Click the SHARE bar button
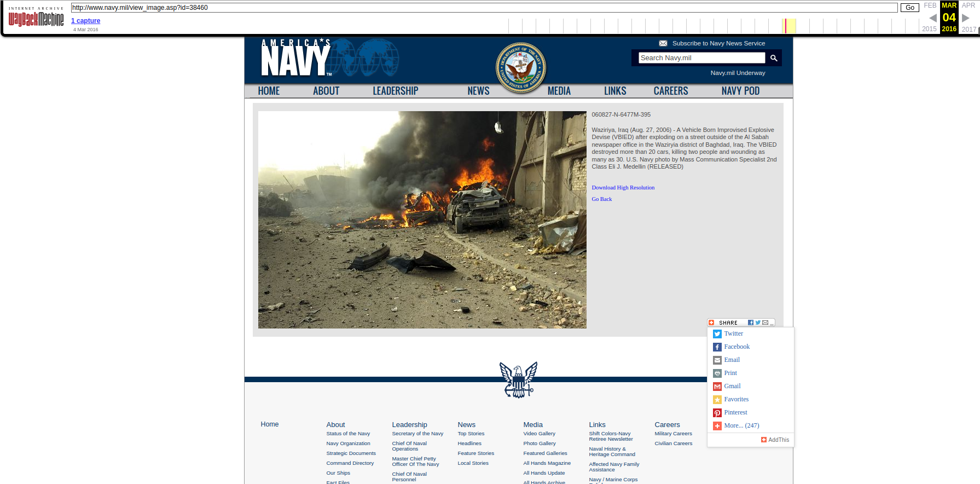 coord(741,322)
